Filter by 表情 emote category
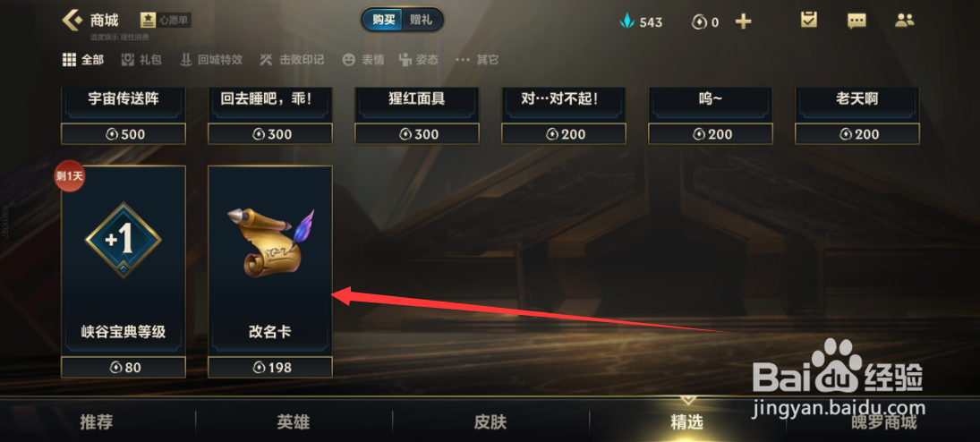The image size is (980, 442). point(363,60)
